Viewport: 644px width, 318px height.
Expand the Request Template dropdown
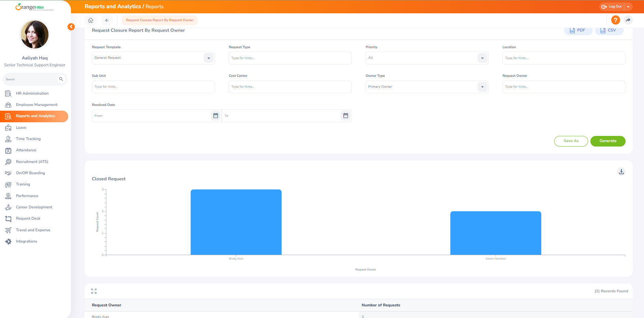(x=209, y=58)
